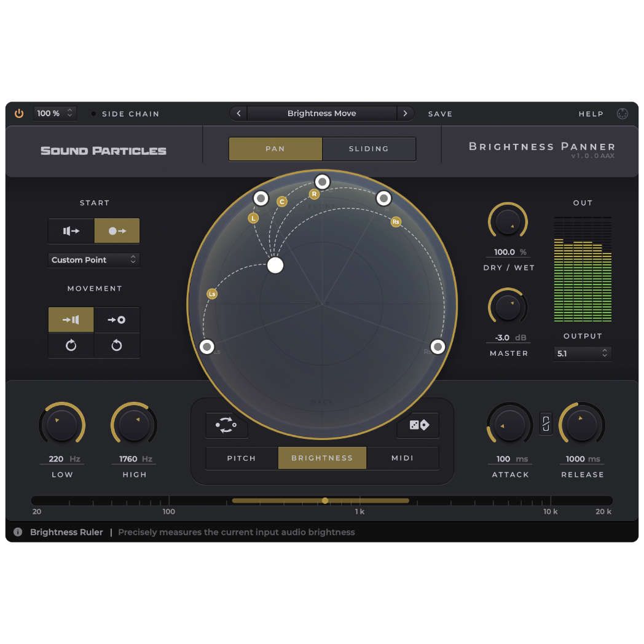Click the swap direction arrows icon

226,425
